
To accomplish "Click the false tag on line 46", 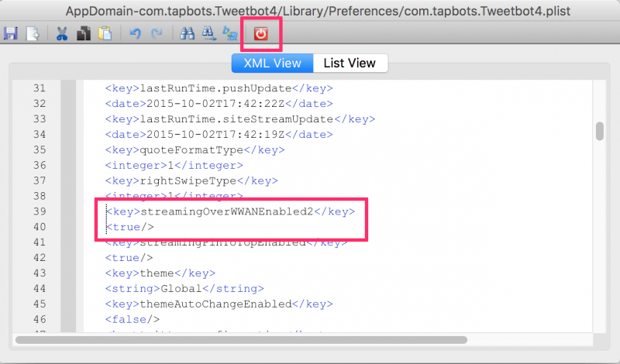I will tap(133, 319).
